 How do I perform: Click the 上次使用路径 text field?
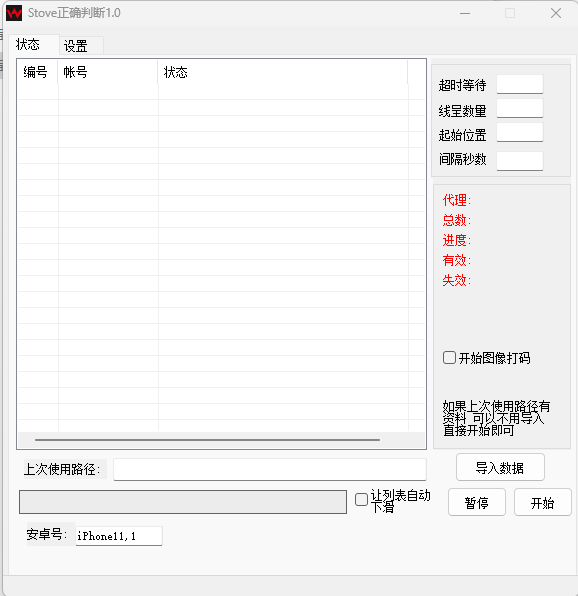(270, 469)
